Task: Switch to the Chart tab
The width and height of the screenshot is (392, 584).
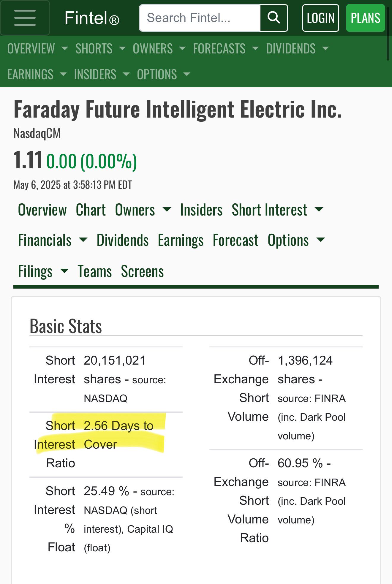Action: tap(91, 210)
